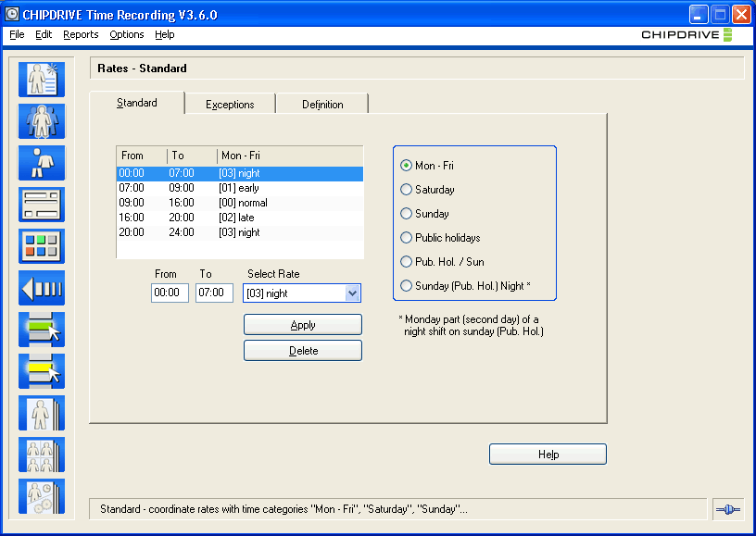Click the card reader connector icon in status bar
The height and width of the screenshot is (536, 756).
click(x=726, y=508)
